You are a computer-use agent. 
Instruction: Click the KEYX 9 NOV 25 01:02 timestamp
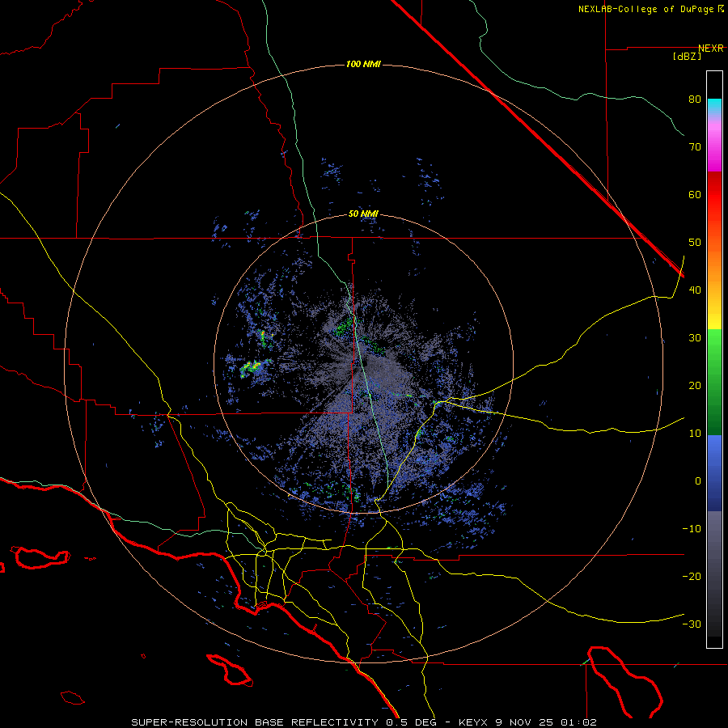(527, 722)
